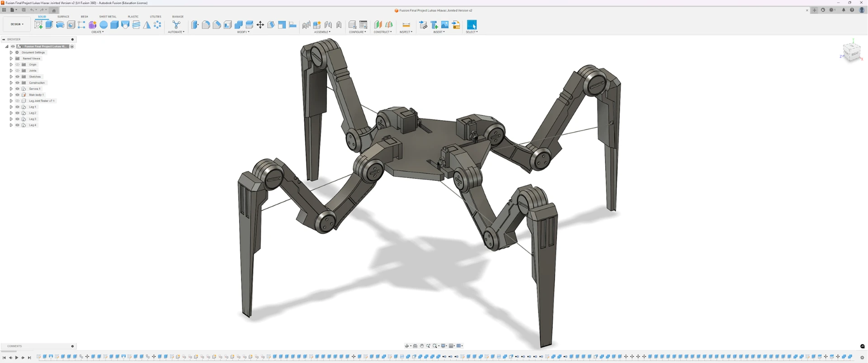Activate the Move/Copy tool

[x=260, y=25]
